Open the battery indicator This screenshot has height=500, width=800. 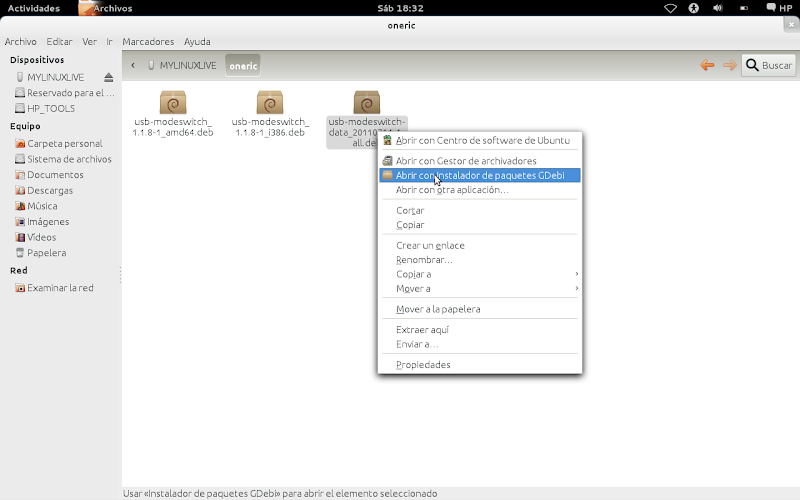coord(744,8)
